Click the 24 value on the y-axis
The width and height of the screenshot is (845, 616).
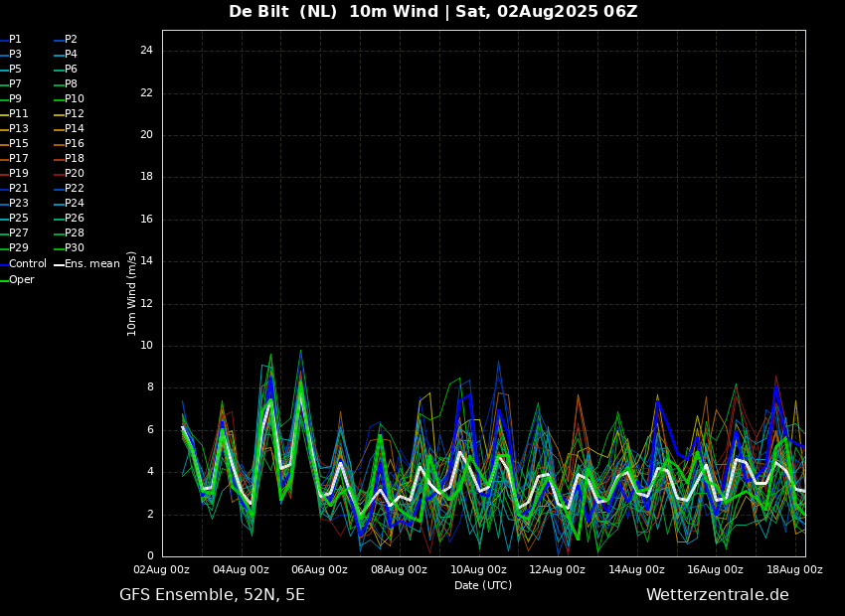(x=146, y=51)
